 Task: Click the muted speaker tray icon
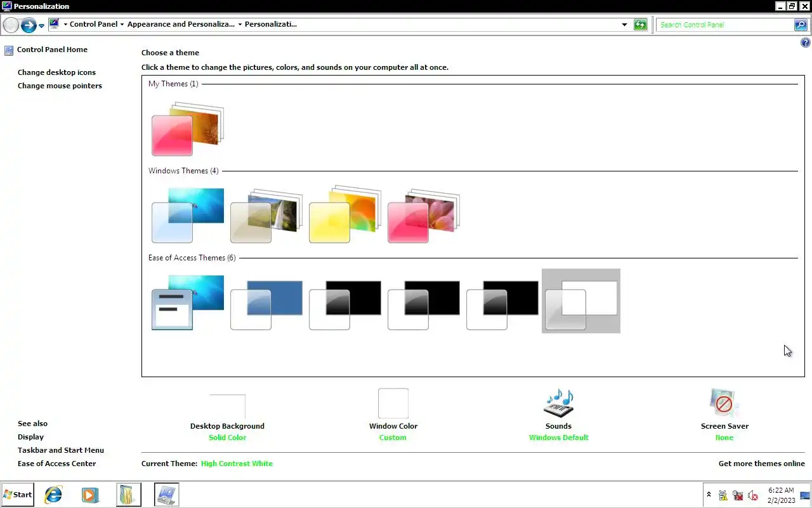click(753, 495)
